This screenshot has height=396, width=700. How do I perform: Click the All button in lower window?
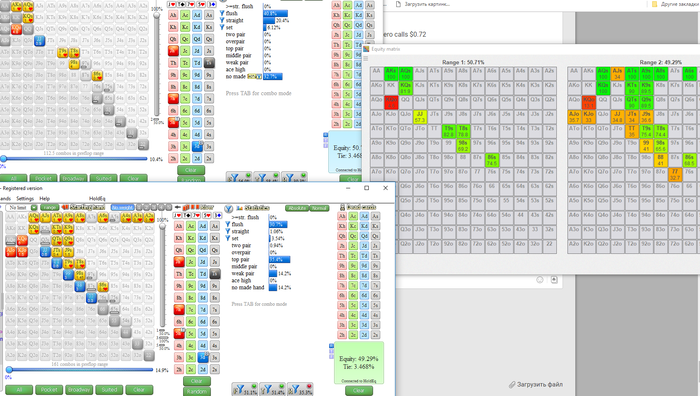pyautogui.click(x=19, y=390)
